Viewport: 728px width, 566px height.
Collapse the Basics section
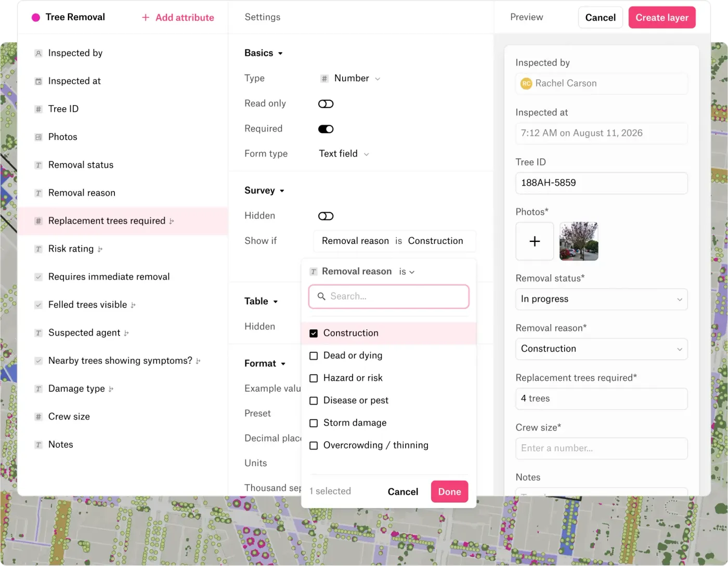264,53
